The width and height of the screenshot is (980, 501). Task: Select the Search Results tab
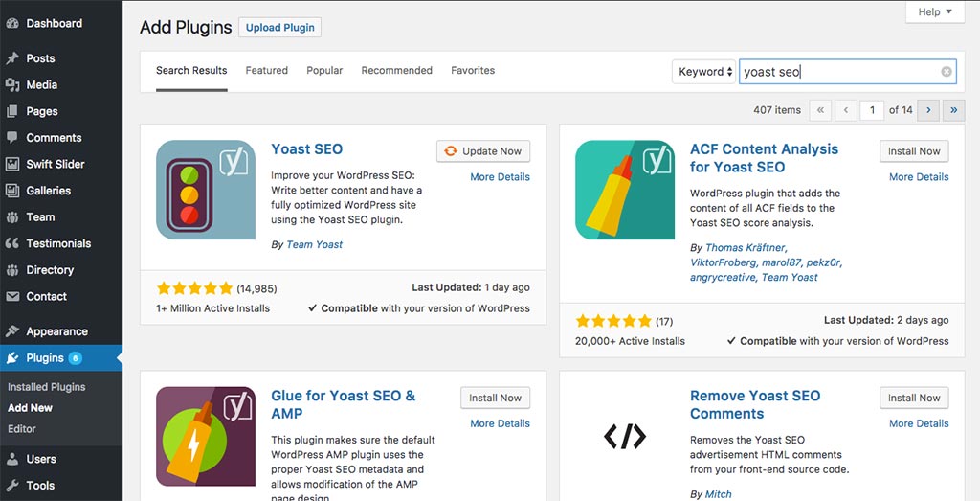click(191, 71)
